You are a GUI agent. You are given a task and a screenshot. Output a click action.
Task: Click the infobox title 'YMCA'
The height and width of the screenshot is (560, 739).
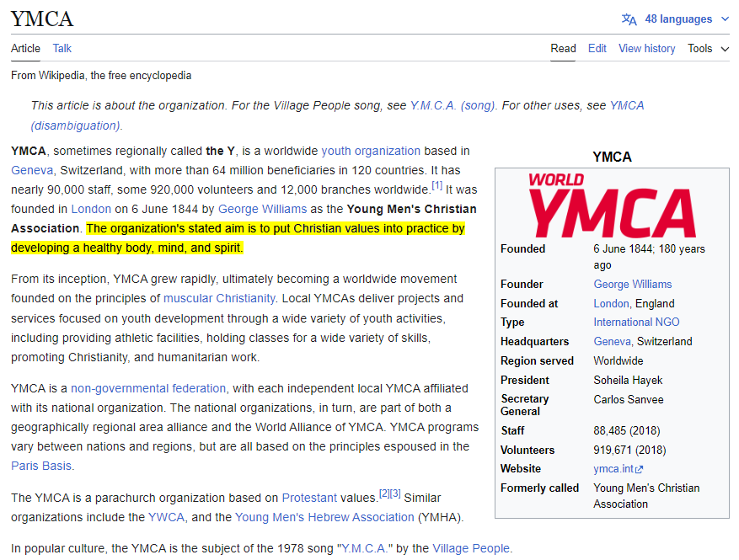click(x=612, y=157)
